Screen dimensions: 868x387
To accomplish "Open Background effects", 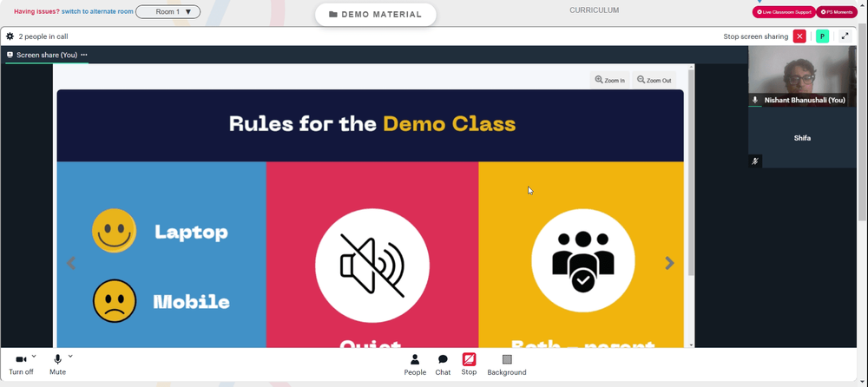I will click(507, 365).
